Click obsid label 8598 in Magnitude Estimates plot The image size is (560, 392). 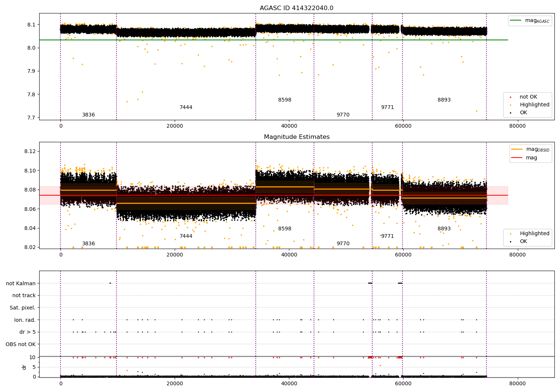[x=284, y=229]
